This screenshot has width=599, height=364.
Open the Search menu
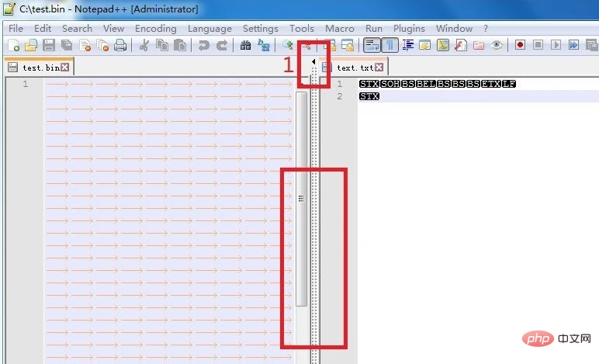pyautogui.click(x=77, y=28)
